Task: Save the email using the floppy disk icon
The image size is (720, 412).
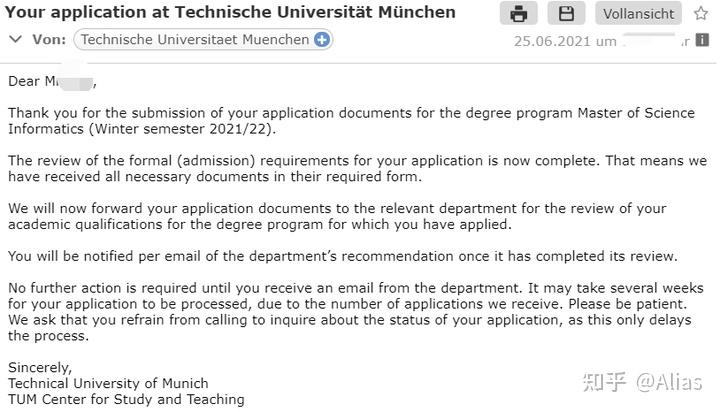Action: [x=566, y=13]
